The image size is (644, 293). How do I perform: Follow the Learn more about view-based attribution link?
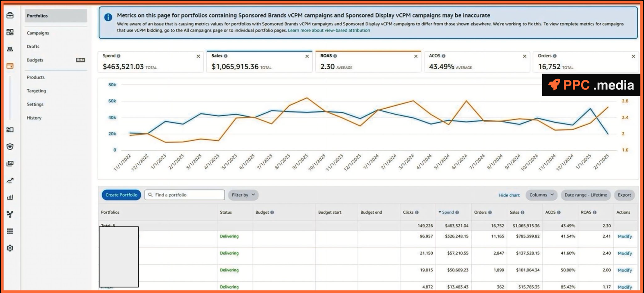329,30
